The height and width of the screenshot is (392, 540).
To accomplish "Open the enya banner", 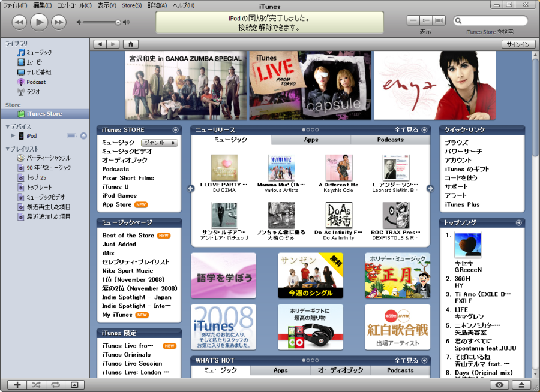I will point(434,85).
